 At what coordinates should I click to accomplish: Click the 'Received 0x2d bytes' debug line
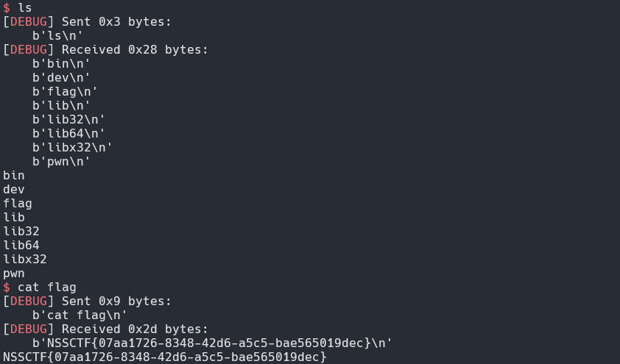coord(105,329)
